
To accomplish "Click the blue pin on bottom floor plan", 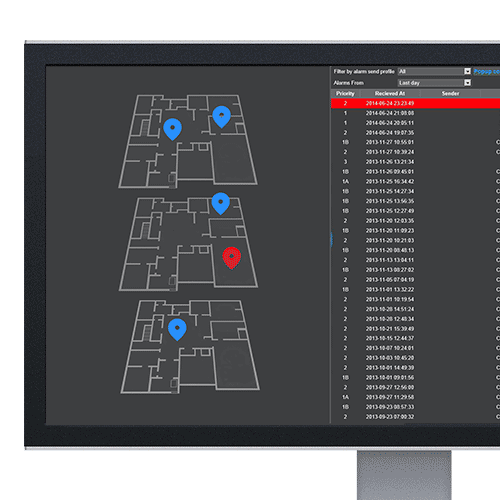I will pos(177,329).
